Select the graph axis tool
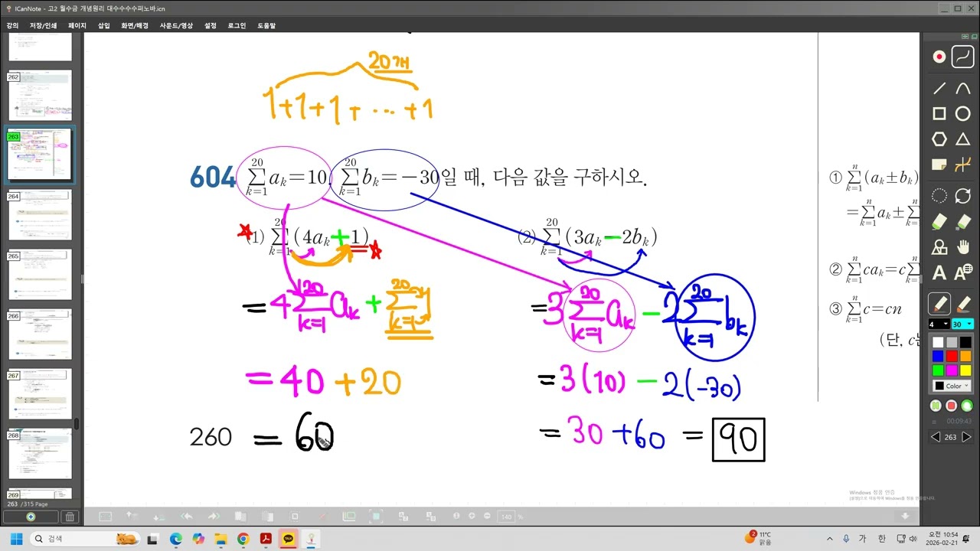 point(963,165)
